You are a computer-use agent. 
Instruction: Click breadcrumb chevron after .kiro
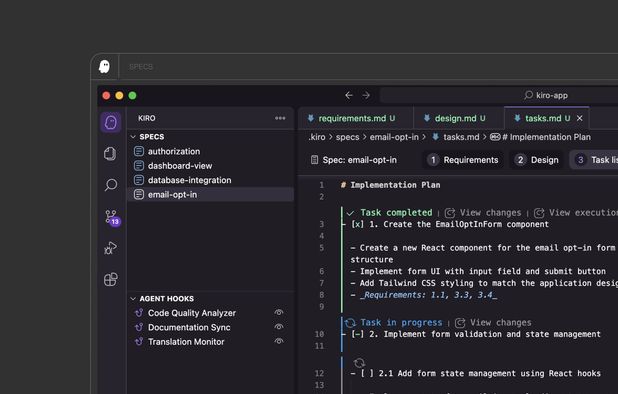point(331,137)
